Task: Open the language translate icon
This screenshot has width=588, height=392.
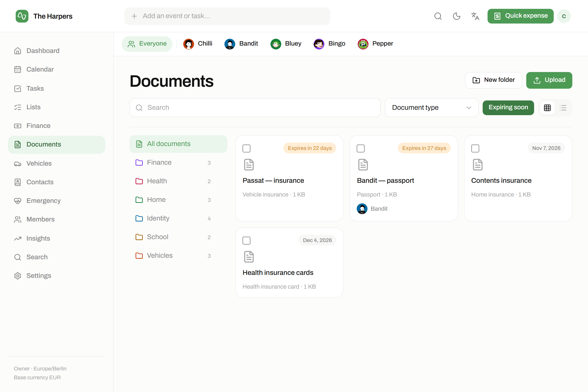Action: 475,16
